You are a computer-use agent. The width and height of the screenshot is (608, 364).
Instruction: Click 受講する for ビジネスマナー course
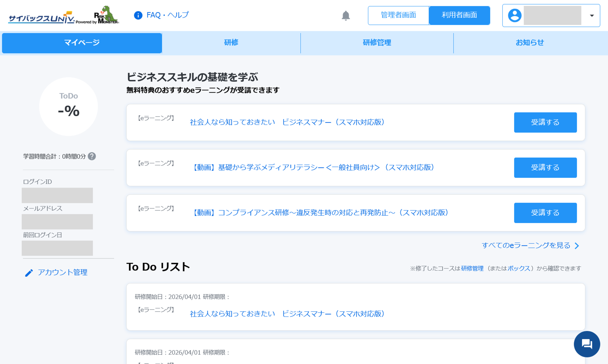(545, 122)
